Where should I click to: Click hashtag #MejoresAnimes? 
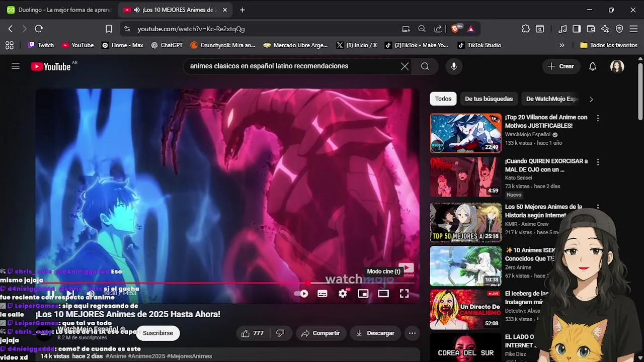[190, 356]
